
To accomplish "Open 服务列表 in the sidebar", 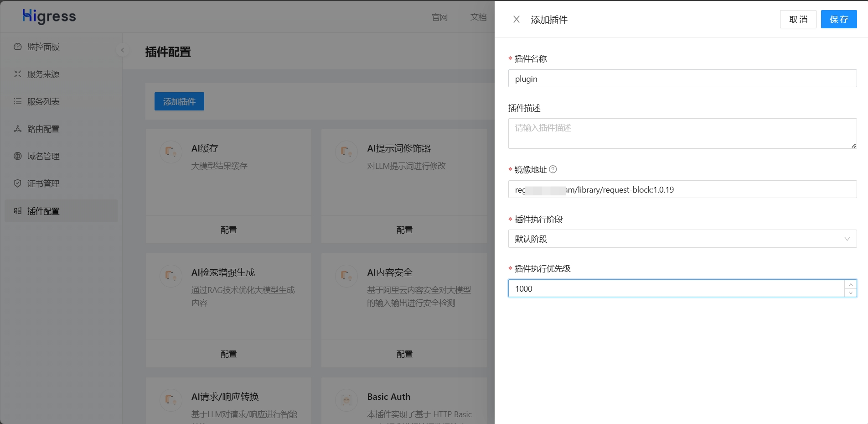I will 61,101.
